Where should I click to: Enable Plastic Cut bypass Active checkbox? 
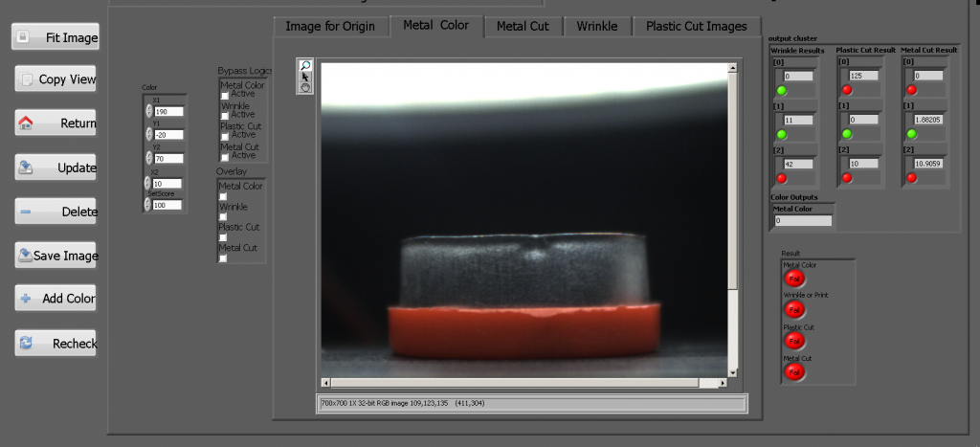pyautogui.click(x=225, y=135)
